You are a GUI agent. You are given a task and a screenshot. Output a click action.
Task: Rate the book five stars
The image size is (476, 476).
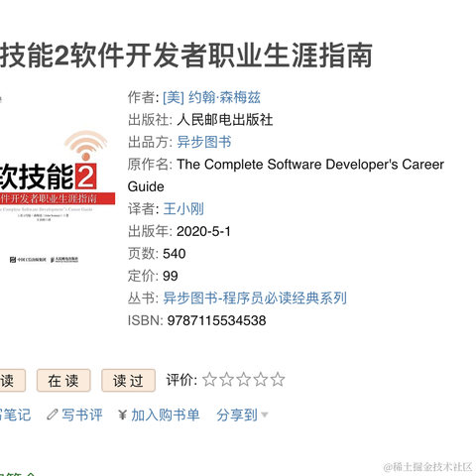[278, 380]
